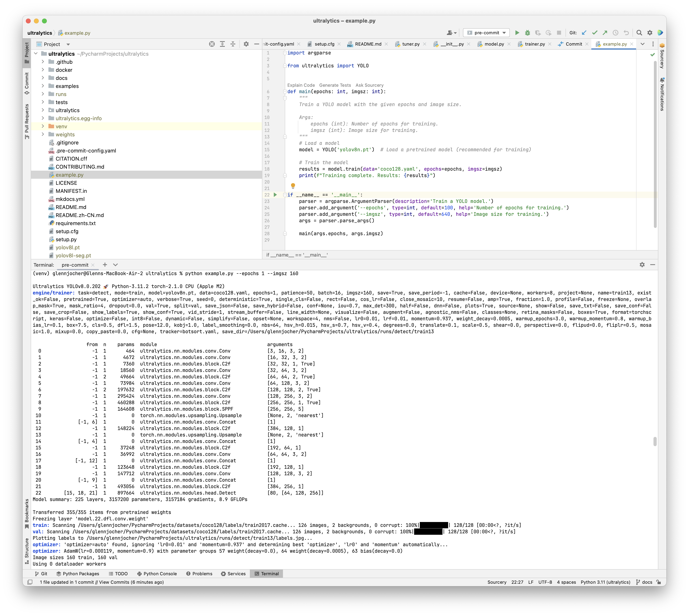
Task: Expand all in Project panel
Action: click(222, 44)
